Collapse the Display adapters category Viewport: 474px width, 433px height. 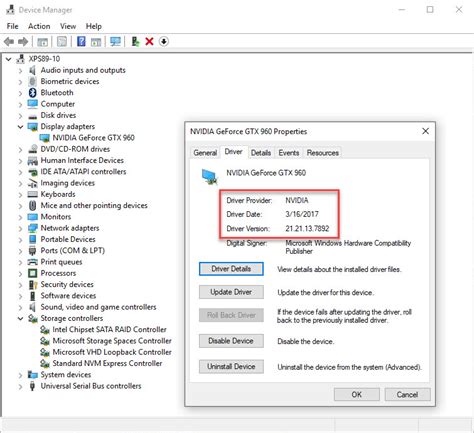tap(20, 127)
